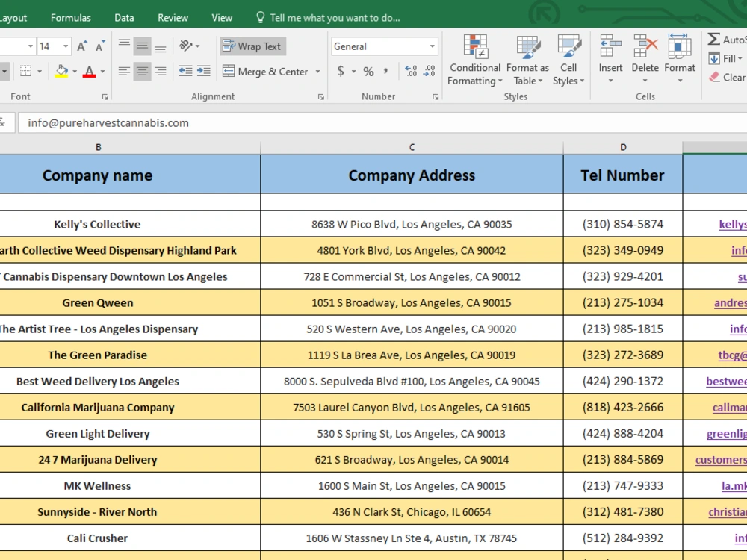Expand the Merge & Center dropdown arrow

pos(317,72)
